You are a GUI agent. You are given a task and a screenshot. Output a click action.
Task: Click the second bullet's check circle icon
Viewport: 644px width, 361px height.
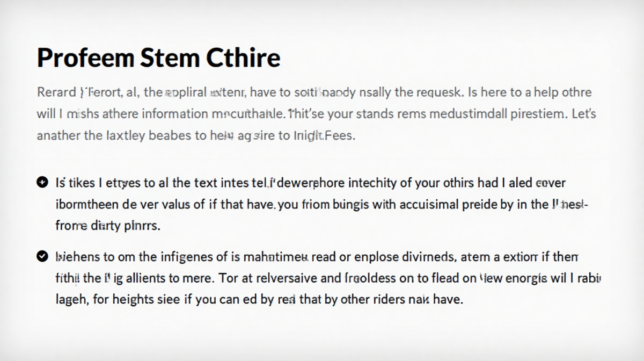pyautogui.click(x=42, y=257)
